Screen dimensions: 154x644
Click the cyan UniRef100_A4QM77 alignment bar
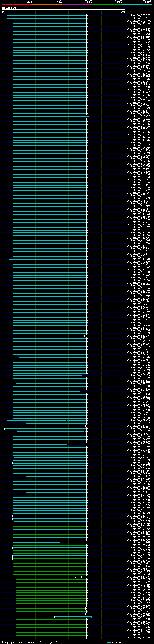coord(73,617)
